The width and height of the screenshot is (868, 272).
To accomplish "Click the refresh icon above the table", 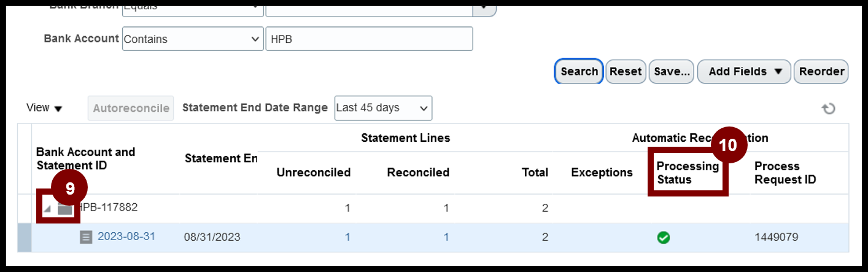I will pyautogui.click(x=829, y=109).
